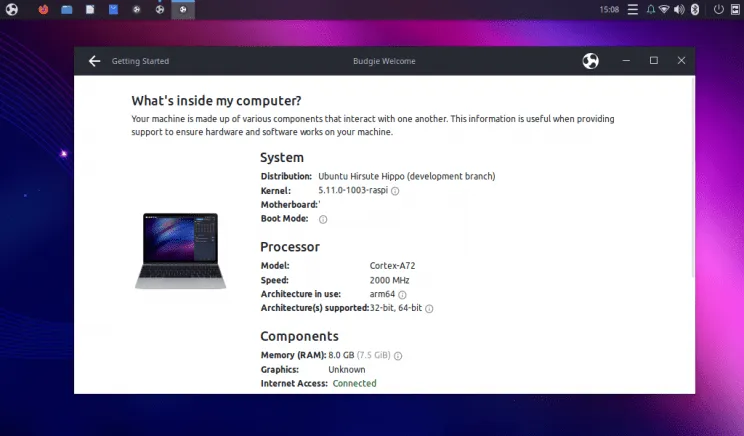Click the Getting Started back label
744x436 pixels.
tap(140, 61)
